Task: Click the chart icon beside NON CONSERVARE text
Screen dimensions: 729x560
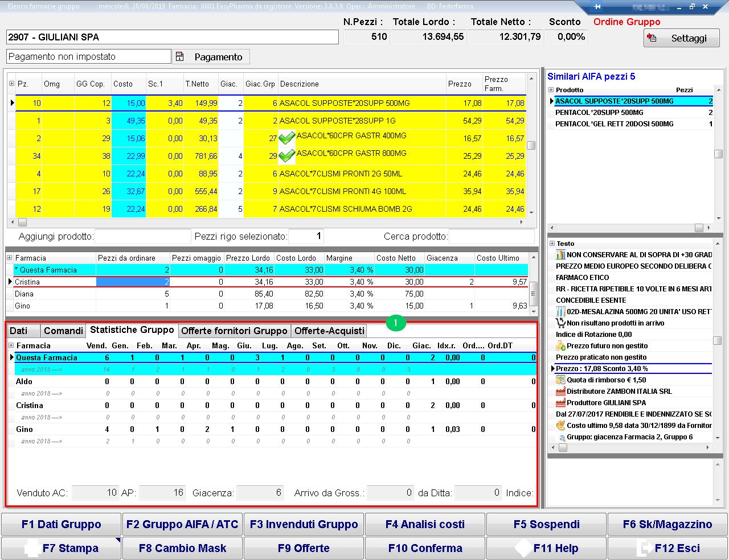Action: pos(560,254)
